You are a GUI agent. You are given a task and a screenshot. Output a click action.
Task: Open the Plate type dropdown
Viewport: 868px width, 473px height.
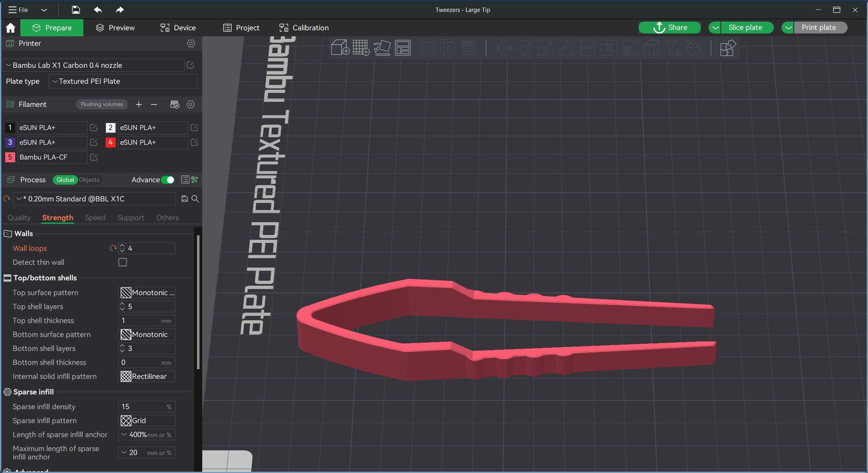pos(123,81)
